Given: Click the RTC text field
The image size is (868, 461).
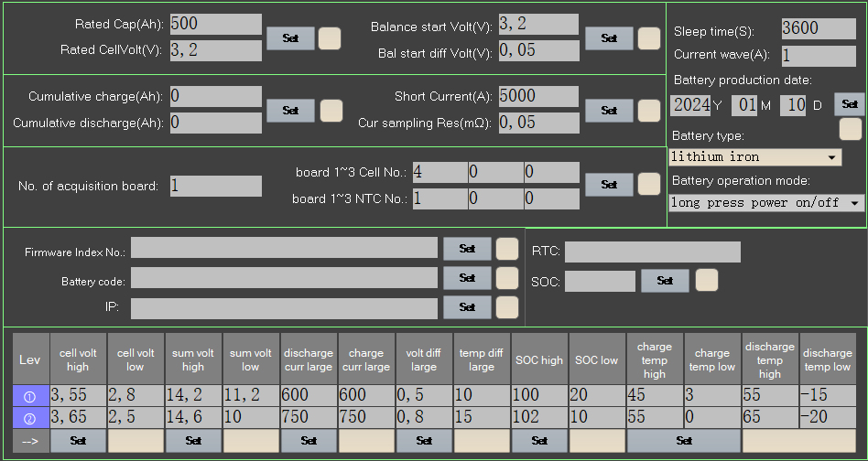Looking at the screenshot, I should [x=652, y=252].
